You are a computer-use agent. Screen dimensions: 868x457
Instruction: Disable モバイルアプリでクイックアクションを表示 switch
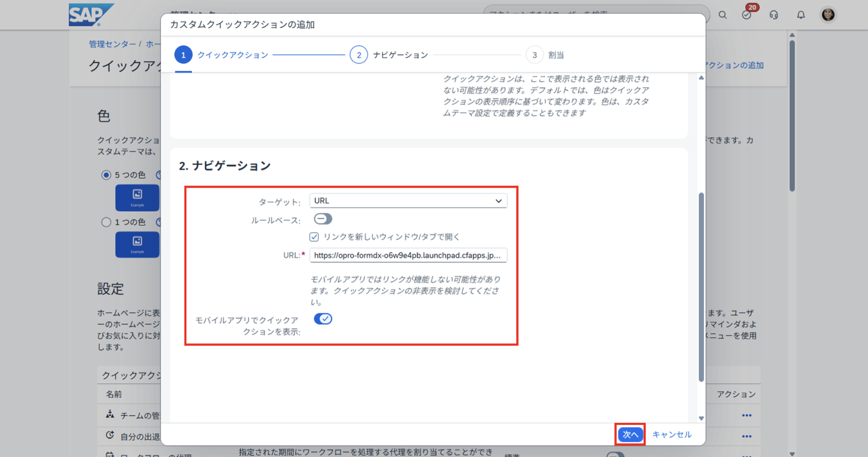323,319
